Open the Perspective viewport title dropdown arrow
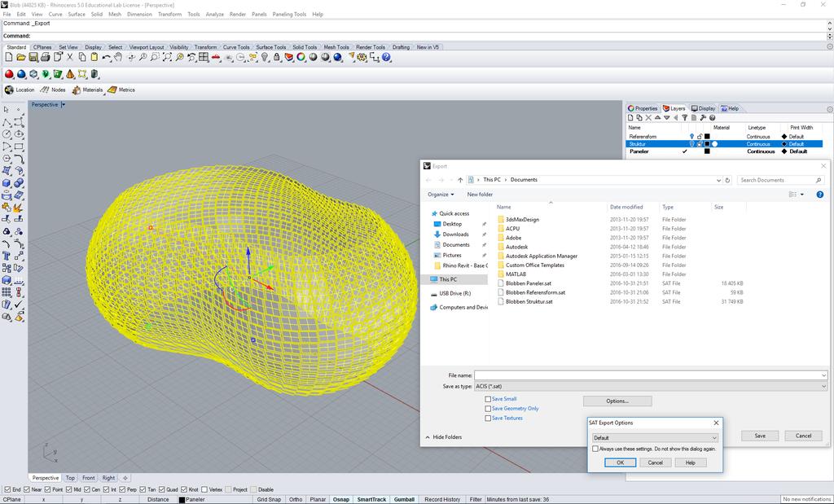The width and height of the screenshot is (834, 504). click(64, 105)
